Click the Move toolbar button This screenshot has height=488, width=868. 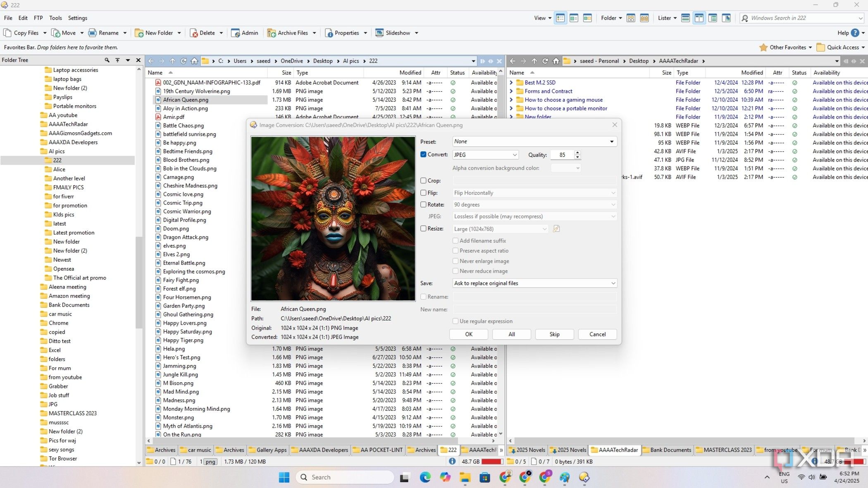pyautogui.click(x=64, y=33)
